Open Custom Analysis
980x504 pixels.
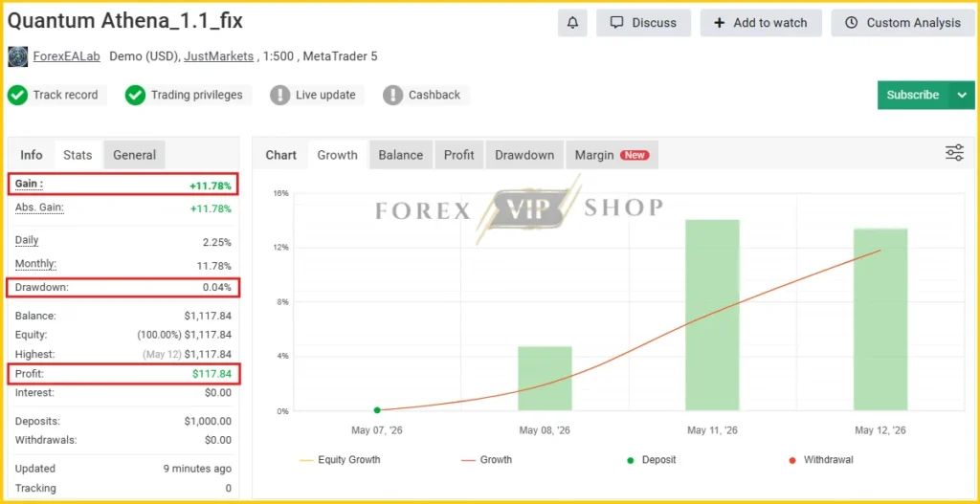[x=902, y=23]
